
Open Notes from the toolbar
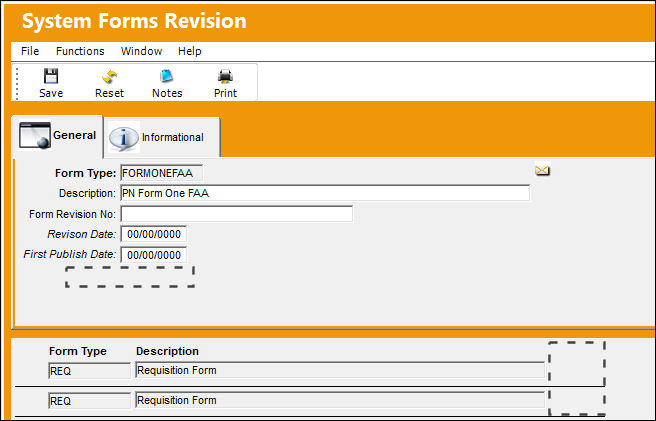pyautogui.click(x=167, y=83)
